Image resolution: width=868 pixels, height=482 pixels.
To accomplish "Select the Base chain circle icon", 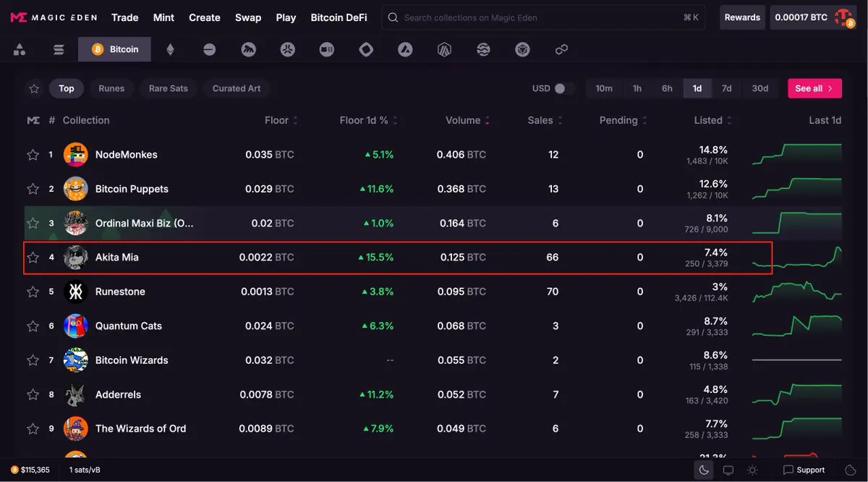I will click(x=209, y=49).
